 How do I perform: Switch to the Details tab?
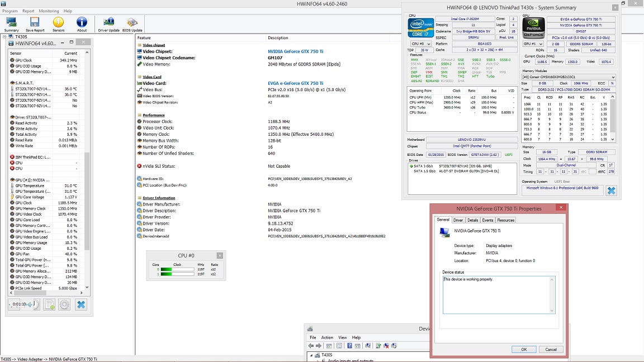coord(473,221)
